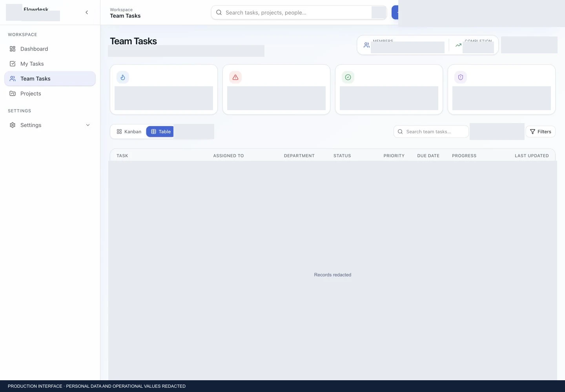
Task: Switch to Table view
Action: pos(161,132)
